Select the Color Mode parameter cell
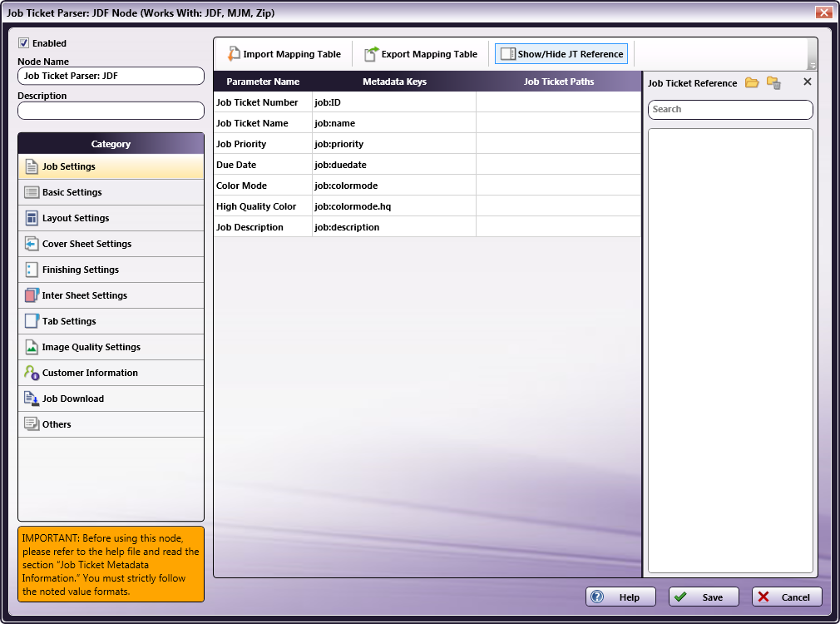Viewport: 840px width, 624px height. point(263,186)
